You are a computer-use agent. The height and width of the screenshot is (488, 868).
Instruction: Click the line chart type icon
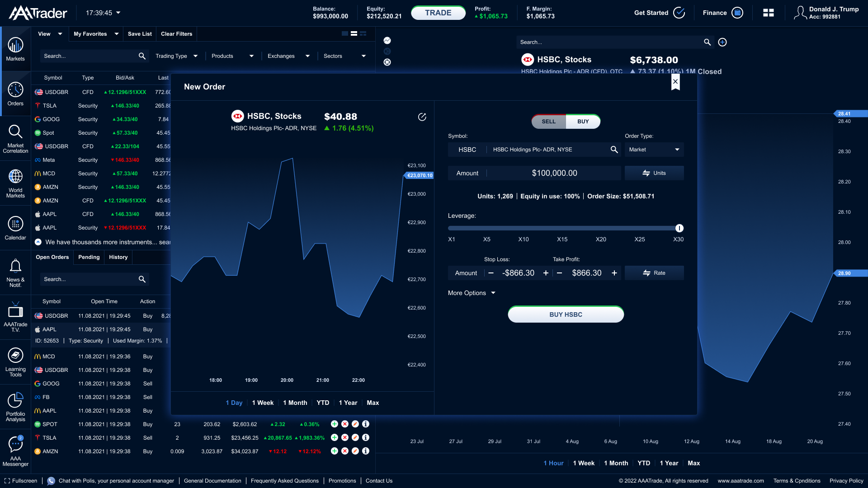pos(387,40)
